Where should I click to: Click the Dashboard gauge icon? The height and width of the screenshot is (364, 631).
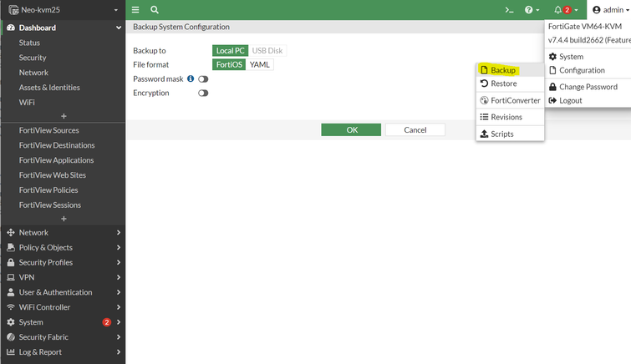[x=11, y=28]
